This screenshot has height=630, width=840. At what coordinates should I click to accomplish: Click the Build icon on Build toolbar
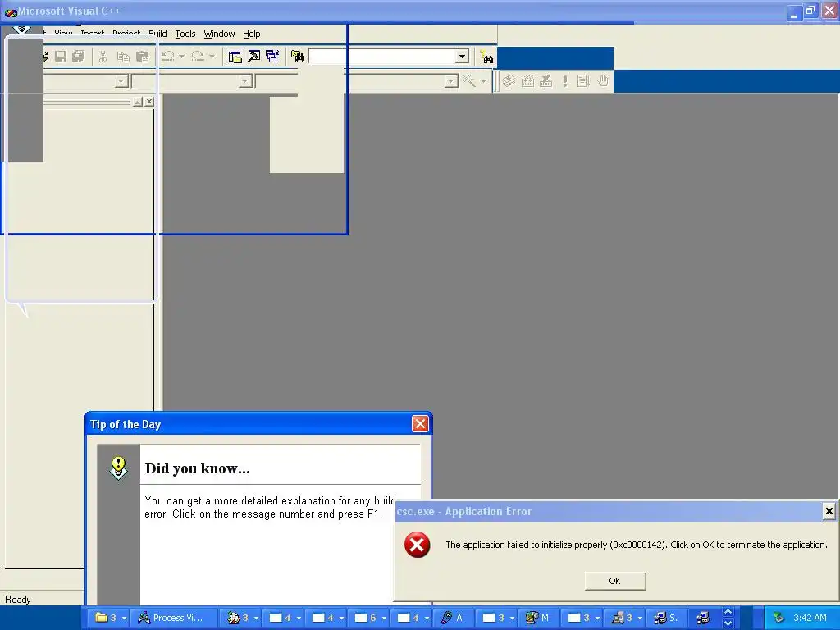coord(527,81)
